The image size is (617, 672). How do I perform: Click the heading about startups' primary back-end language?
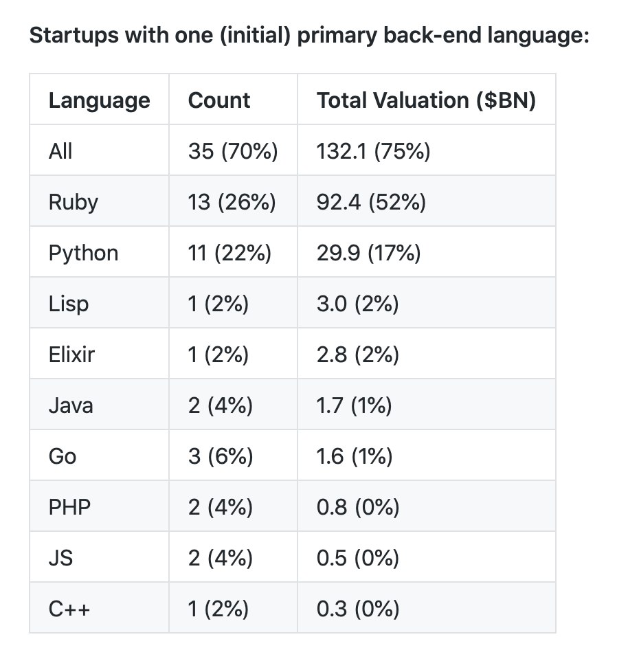(x=309, y=35)
